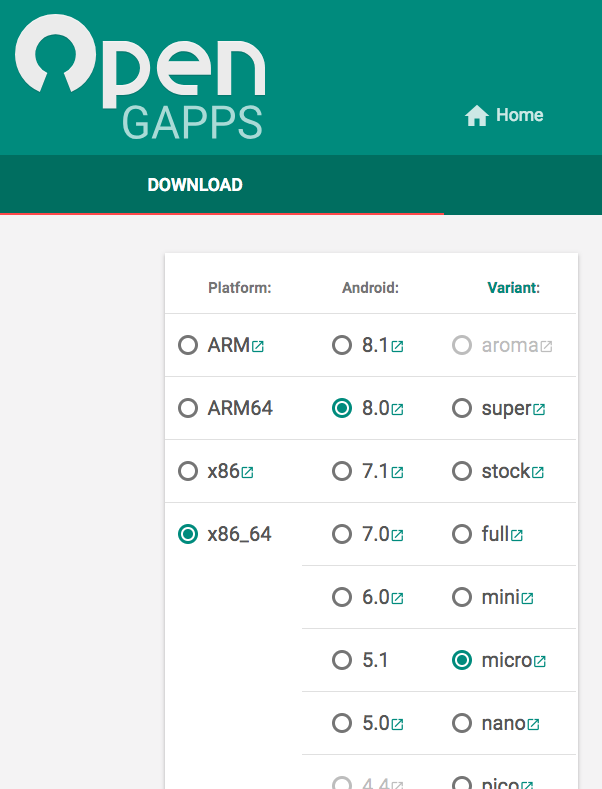Open the info link icon next to 8.1
This screenshot has height=789, width=602.
(397, 346)
